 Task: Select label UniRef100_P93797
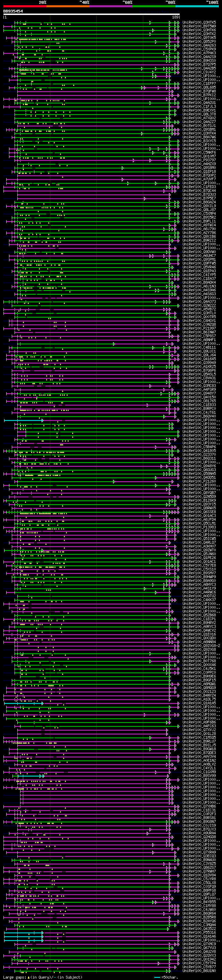click(199, 160)
